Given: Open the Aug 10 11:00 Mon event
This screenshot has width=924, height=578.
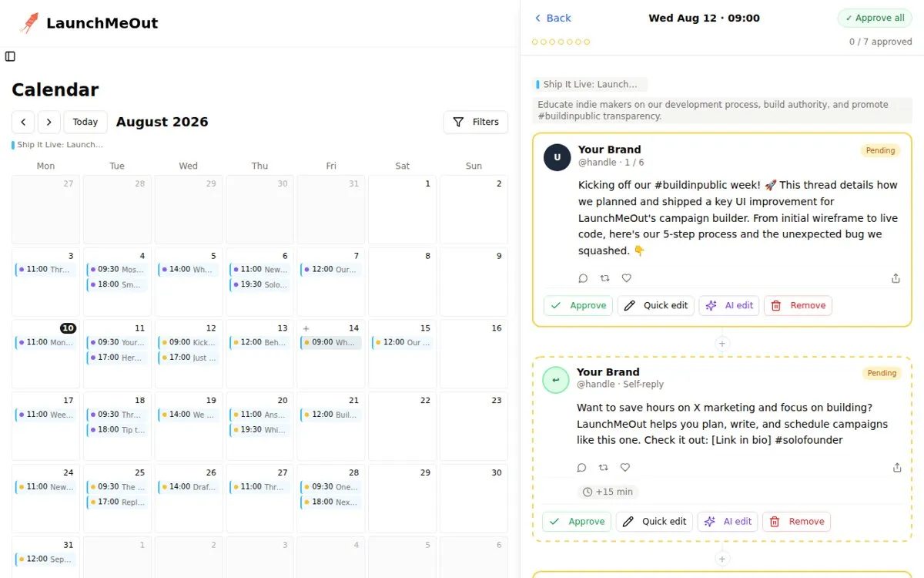Looking at the screenshot, I should (x=45, y=342).
